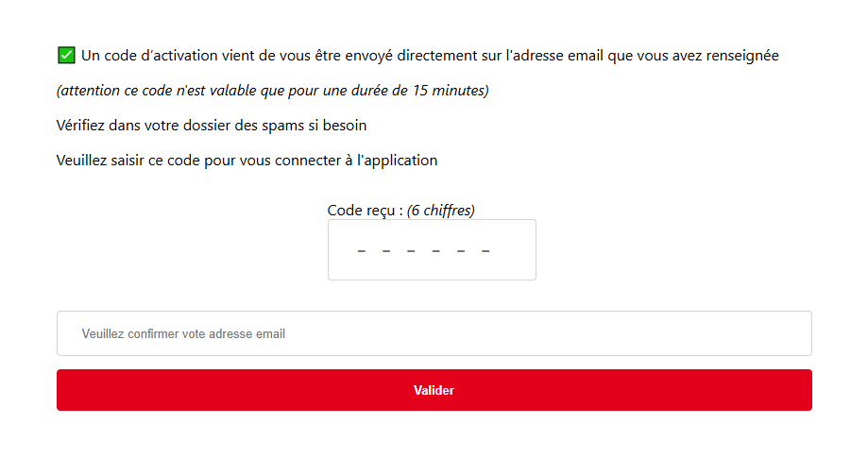This screenshot has height=475, width=868.
Task: Click the Valider button
Action: coord(434,390)
